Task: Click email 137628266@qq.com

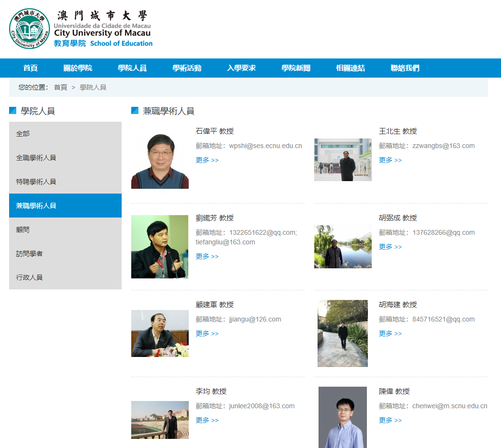Action: pos(444,233)
